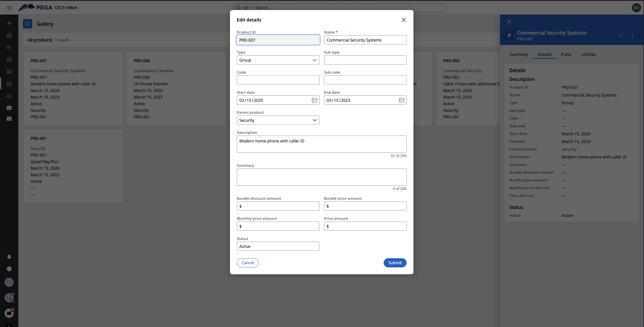
Task: Click the Description text area
Action: click(321, 144)
